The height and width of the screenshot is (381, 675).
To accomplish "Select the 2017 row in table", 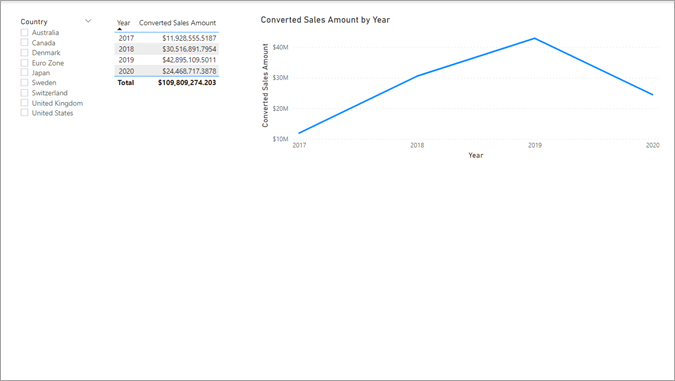I will pos(167,38).
